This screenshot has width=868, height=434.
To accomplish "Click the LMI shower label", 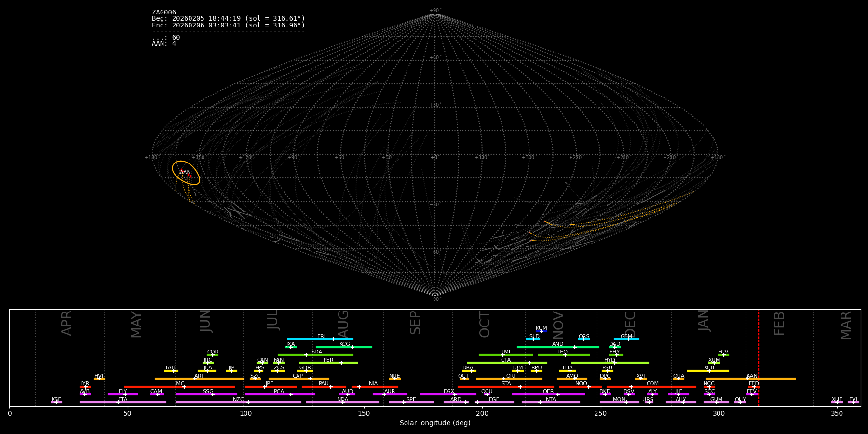I will pyautogui.click(x=506, y=352).
